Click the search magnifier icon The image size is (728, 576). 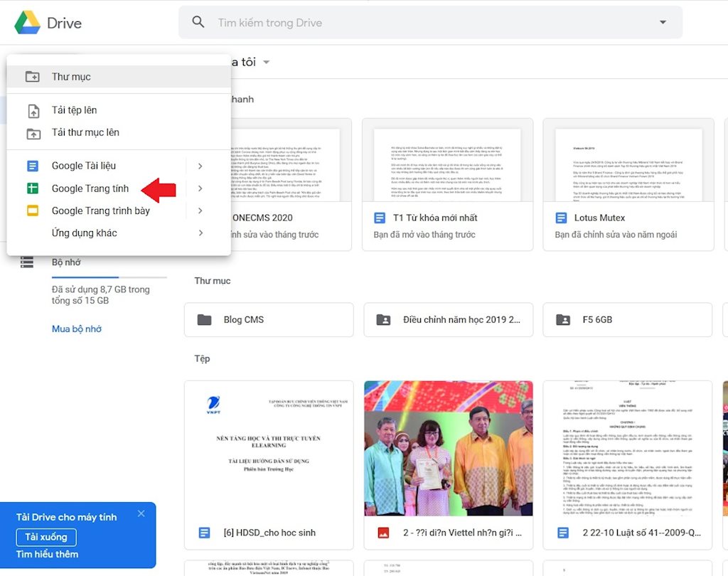[198, 22]
